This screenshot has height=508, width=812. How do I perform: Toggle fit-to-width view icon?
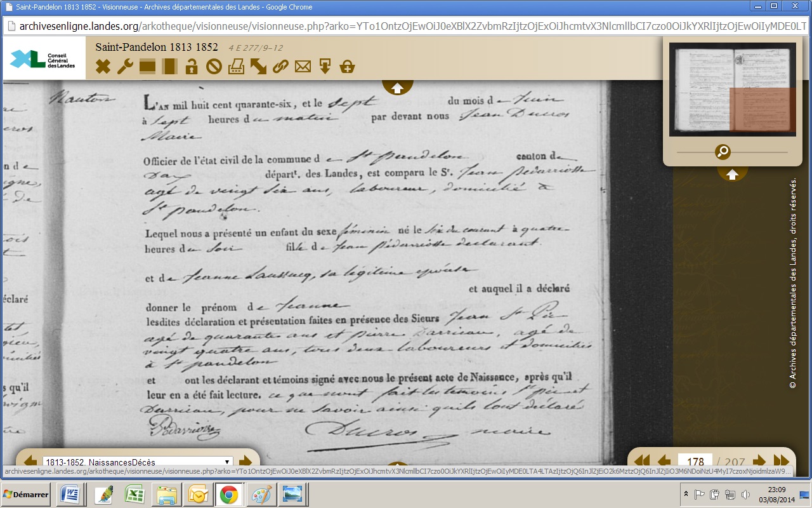(x=147, y=66)
